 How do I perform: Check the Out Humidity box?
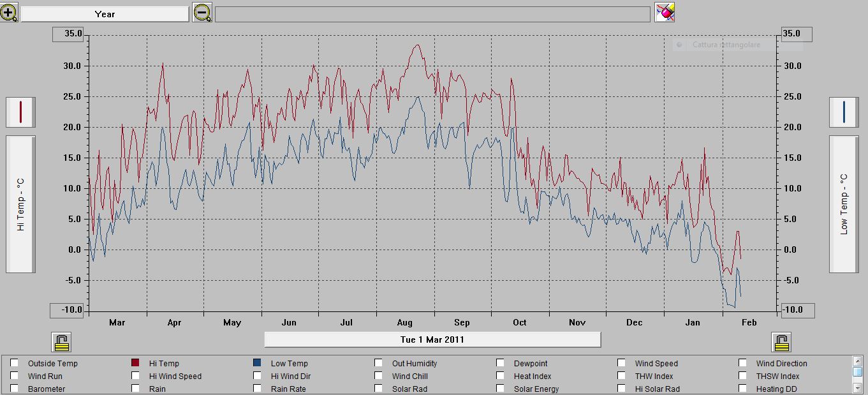click(379, 363)
